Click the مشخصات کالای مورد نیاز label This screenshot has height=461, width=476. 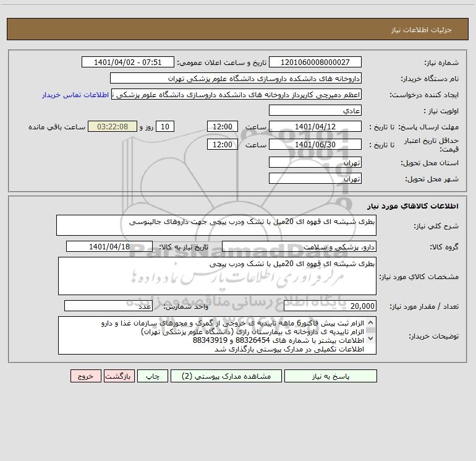click(x=419, y=277)
